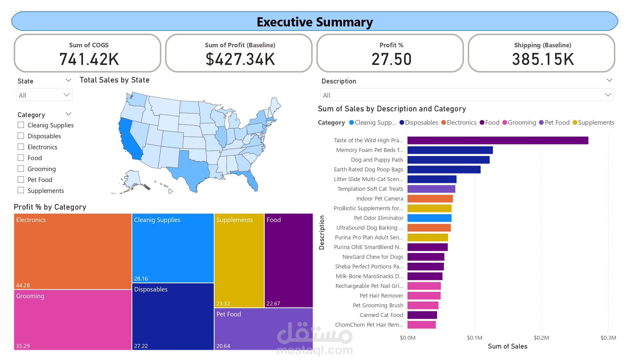
Task: Click the Sum of COGS KPI card
Action: pos(87,53)
